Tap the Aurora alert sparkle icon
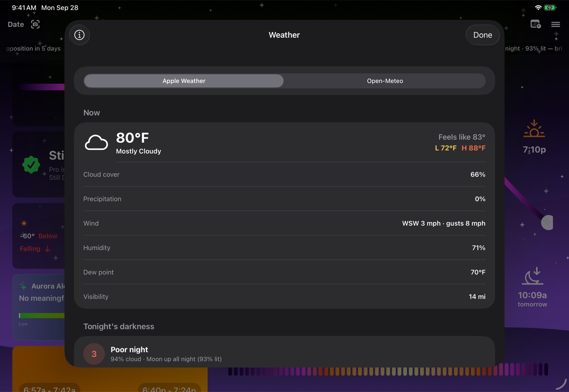Image resolution: width=569 pixels, height=392 pixels. 23,286
